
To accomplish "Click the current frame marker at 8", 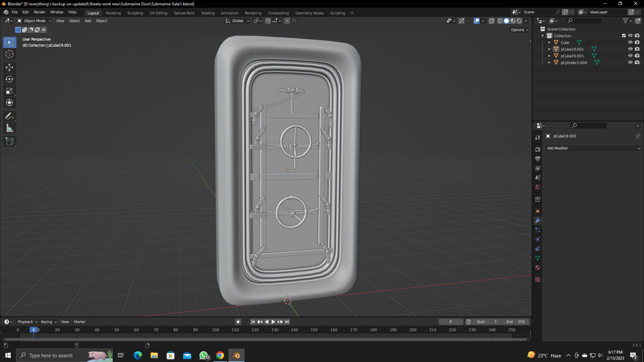I will (x=34, y=330).
